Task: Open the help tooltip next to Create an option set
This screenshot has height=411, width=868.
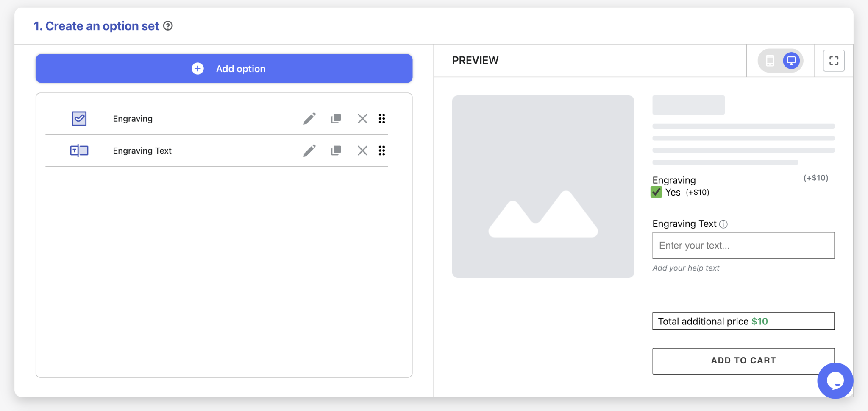Action: point(168,26)
